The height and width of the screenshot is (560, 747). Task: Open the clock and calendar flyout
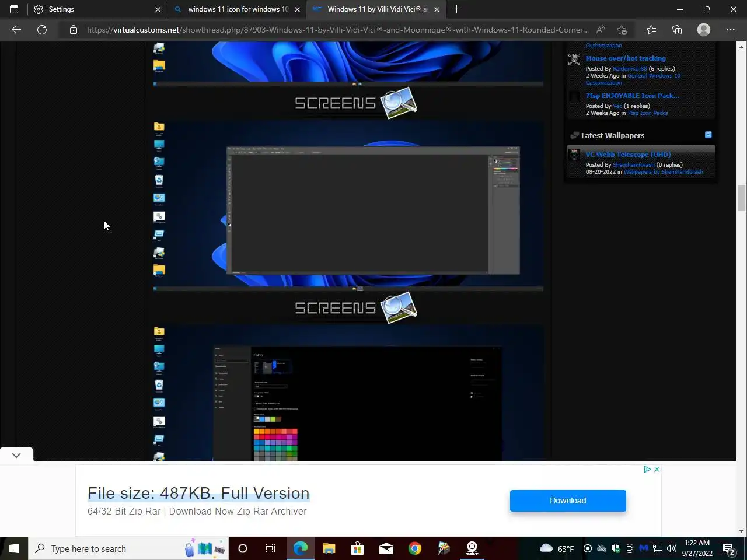tap(697, 548)
